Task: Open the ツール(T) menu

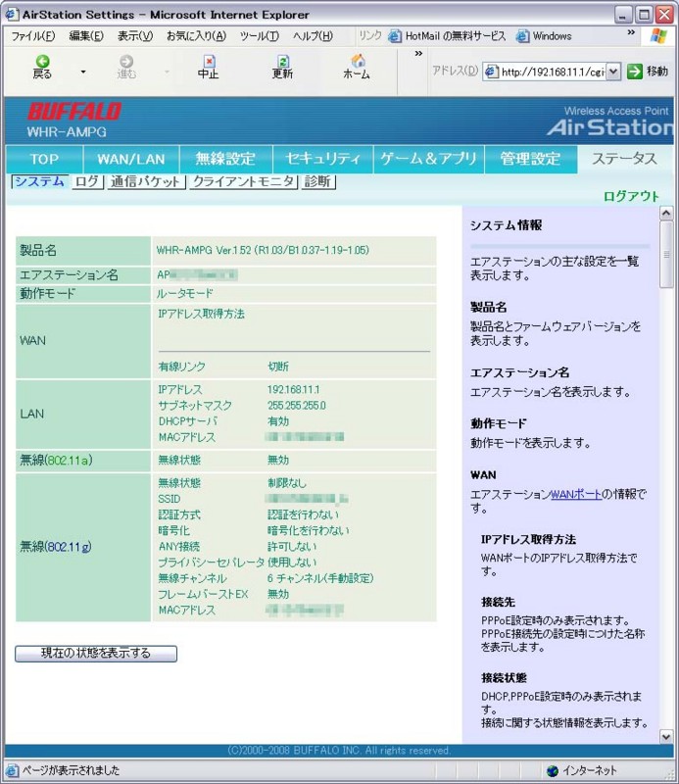Action: [260, 36]
